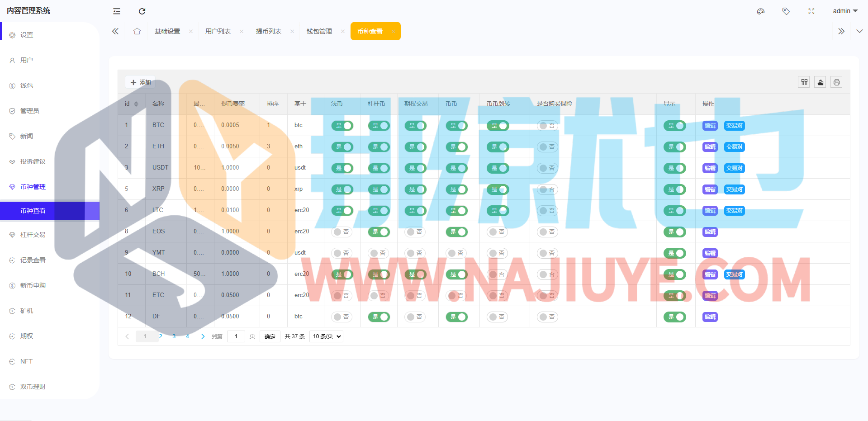Screen dimensions: 868x421
Task: Open column filter grid icon
Action: coord(804,82)
